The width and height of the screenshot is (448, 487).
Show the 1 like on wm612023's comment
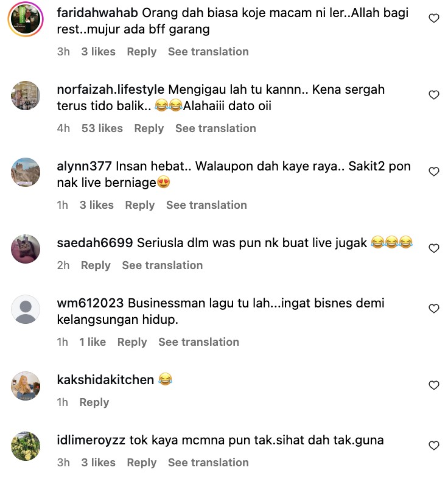click(93, 342)
